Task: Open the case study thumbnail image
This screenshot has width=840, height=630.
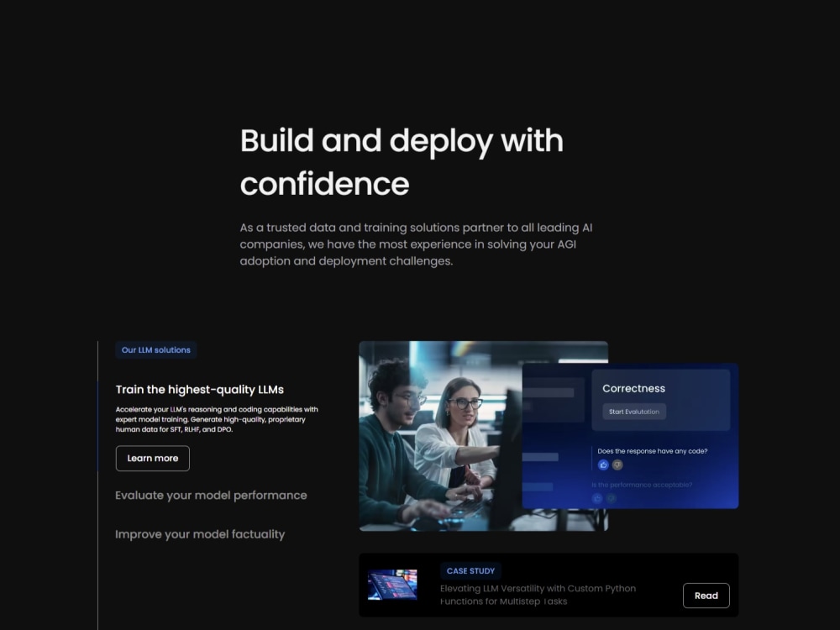Action: pyautogui.click(x=392, y=585)
